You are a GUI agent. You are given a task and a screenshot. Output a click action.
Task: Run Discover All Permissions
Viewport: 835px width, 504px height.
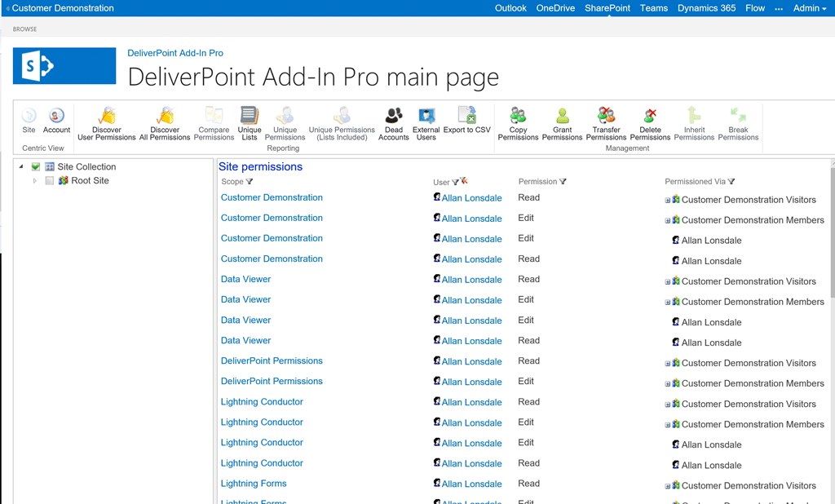point(165,124)
